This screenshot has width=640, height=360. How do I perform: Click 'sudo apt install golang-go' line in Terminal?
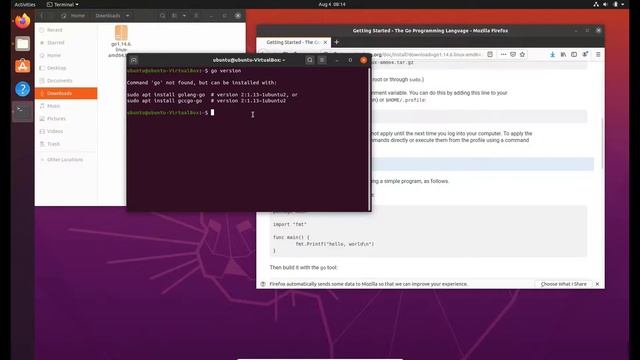tap(212, 94)
